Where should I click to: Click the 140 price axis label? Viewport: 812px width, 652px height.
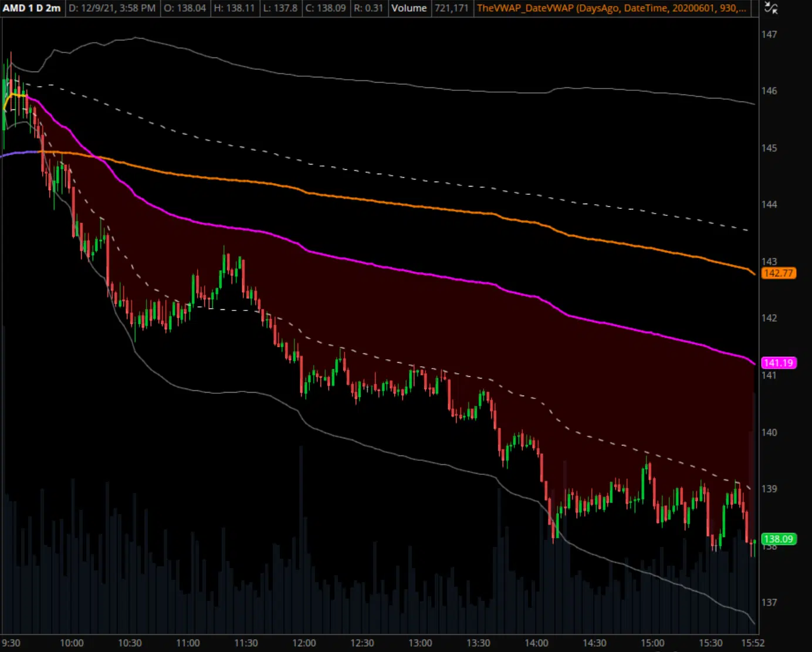coord(769,433)
